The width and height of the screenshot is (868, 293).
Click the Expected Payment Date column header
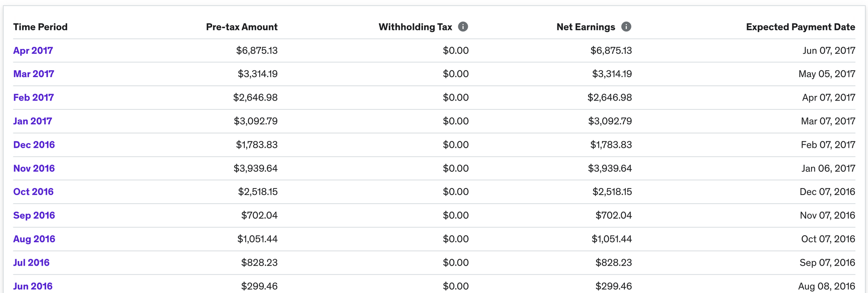point(800,27)
